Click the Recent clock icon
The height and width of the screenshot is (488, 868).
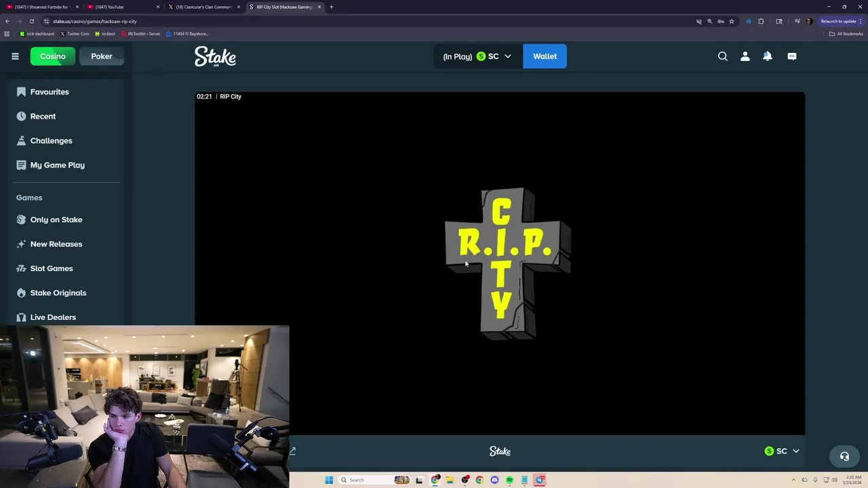click(x=21, y=116)
